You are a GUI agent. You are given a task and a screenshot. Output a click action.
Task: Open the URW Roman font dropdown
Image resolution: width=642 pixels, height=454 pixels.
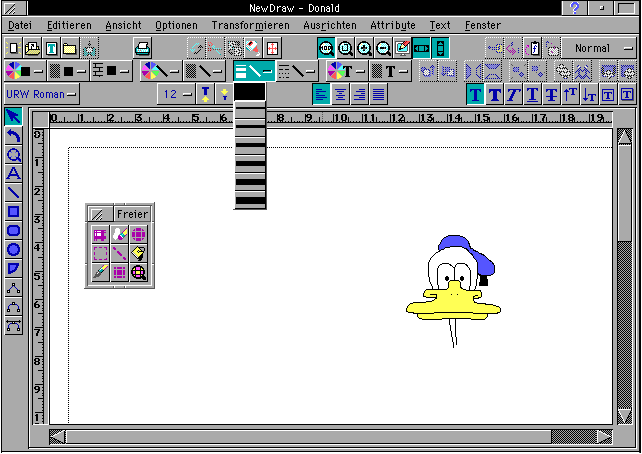click(x=41, y=95)
